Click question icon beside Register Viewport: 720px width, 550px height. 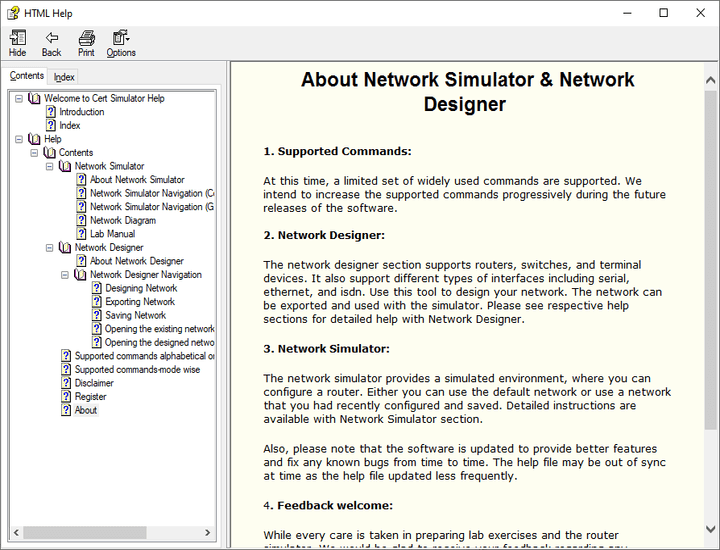coord(66,396)
